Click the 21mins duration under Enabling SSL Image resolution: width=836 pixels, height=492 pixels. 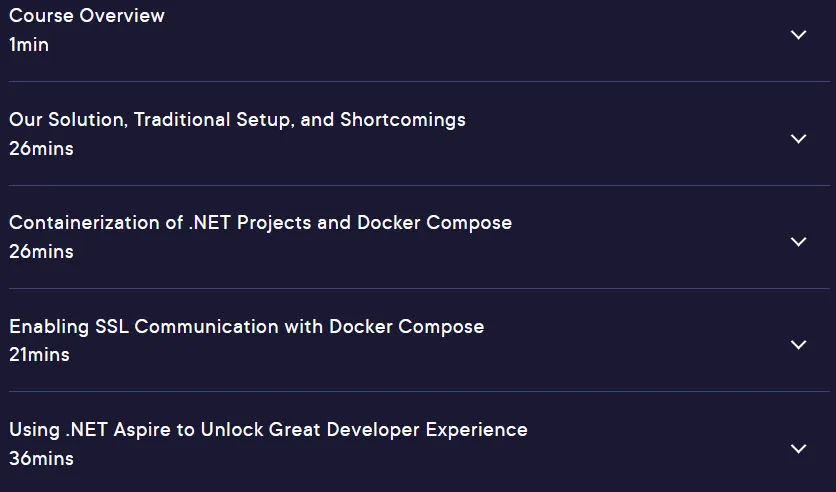(x=39, y=354)
